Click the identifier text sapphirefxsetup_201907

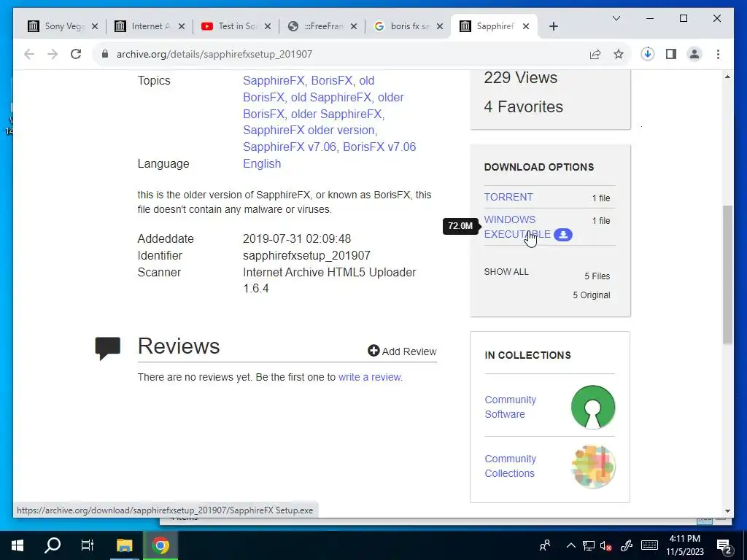307,256
